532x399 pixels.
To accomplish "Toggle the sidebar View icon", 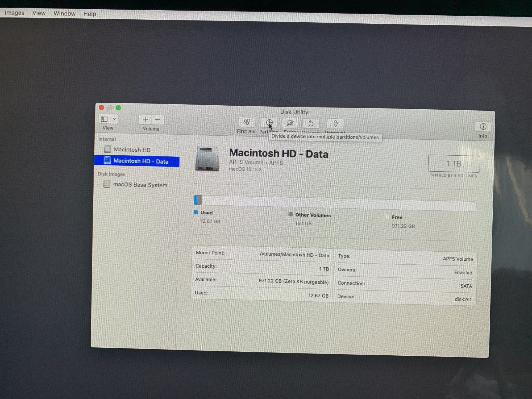I will (104, 119).
